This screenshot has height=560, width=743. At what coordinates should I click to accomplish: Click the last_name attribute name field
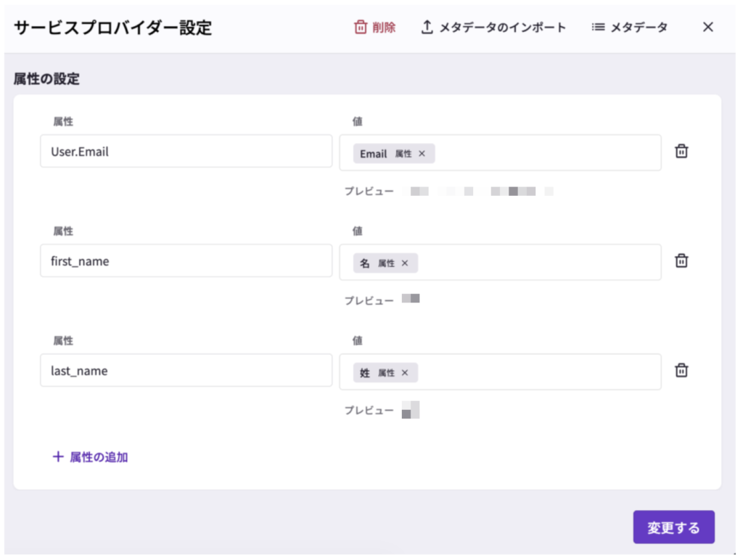click(x=186, y=371)
